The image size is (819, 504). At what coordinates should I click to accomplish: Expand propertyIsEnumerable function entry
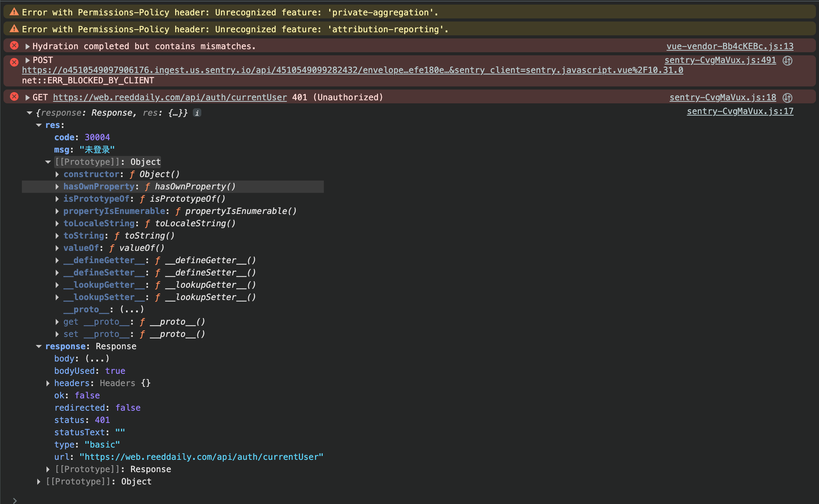pos(57,211)
